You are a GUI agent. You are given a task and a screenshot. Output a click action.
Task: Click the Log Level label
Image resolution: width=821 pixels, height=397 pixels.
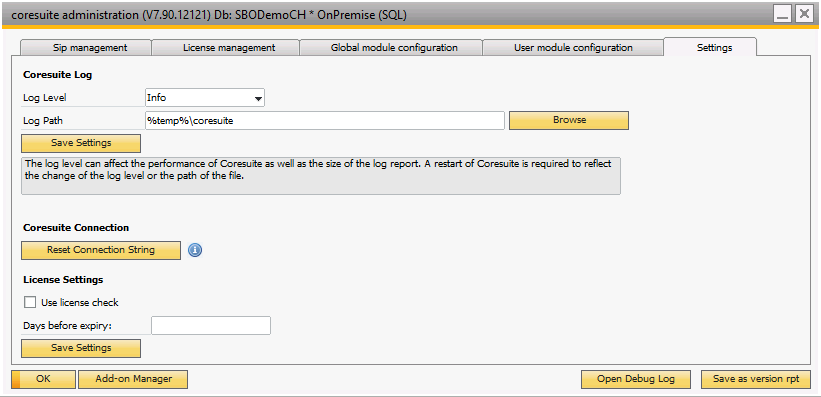coord(45,98)
